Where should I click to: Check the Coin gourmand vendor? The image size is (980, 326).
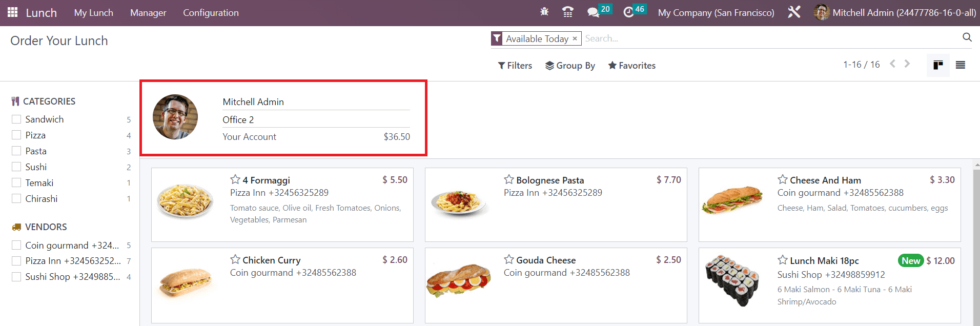(16, 245)
